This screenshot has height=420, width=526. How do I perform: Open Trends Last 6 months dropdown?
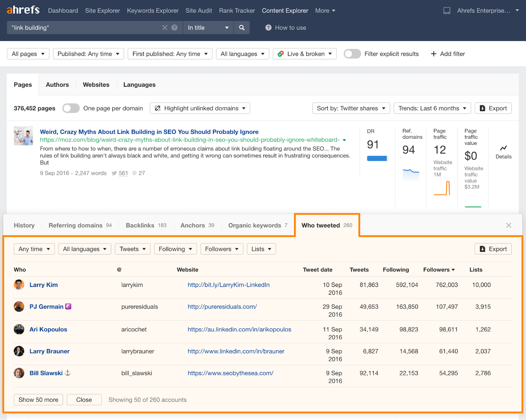(432, 108)
